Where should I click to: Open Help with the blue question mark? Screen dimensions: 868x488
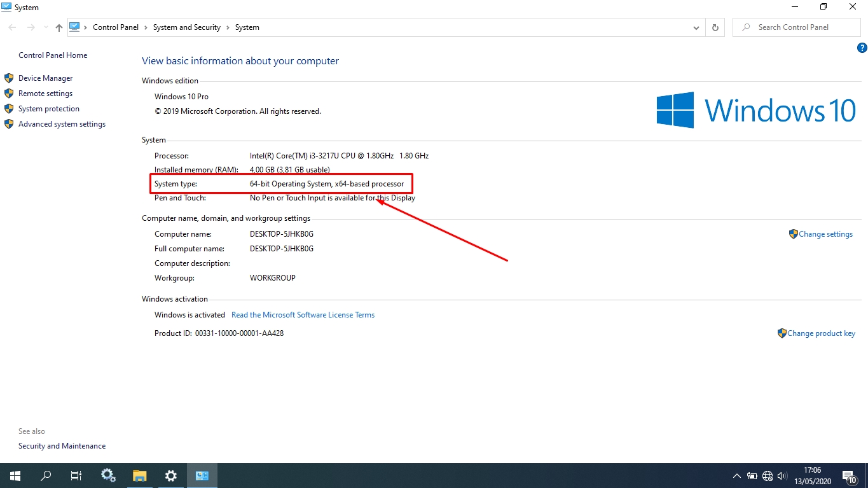coord(862,48)
